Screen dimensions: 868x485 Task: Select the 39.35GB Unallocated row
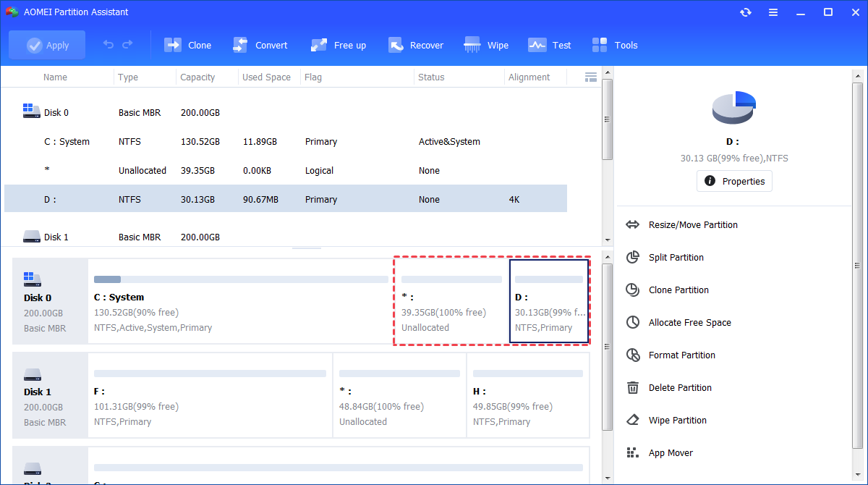286,171
